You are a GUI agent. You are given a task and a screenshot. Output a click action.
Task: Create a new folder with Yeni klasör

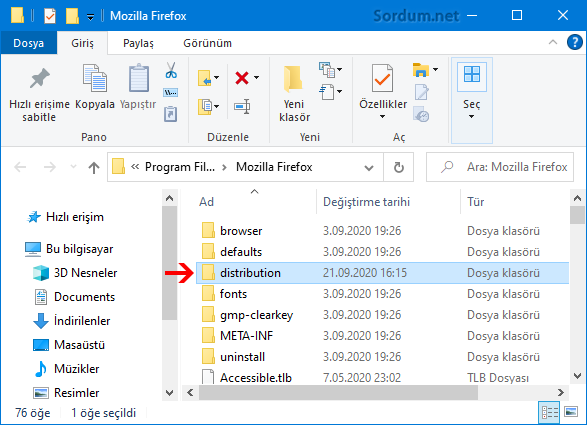[x=294, y=94]
